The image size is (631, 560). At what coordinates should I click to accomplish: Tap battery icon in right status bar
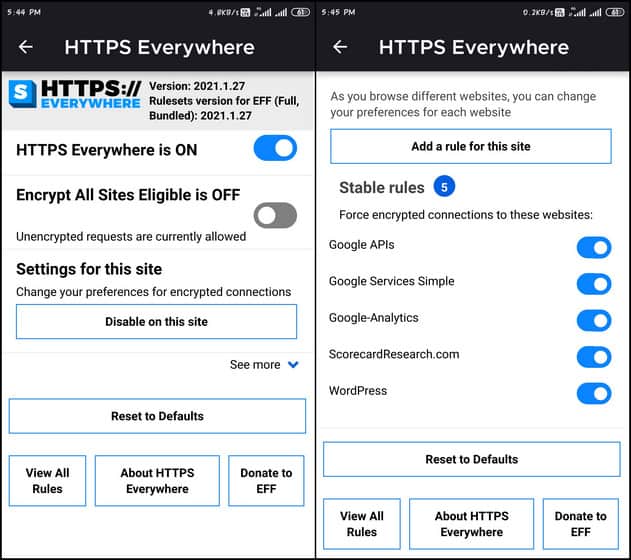pos(615,12)
